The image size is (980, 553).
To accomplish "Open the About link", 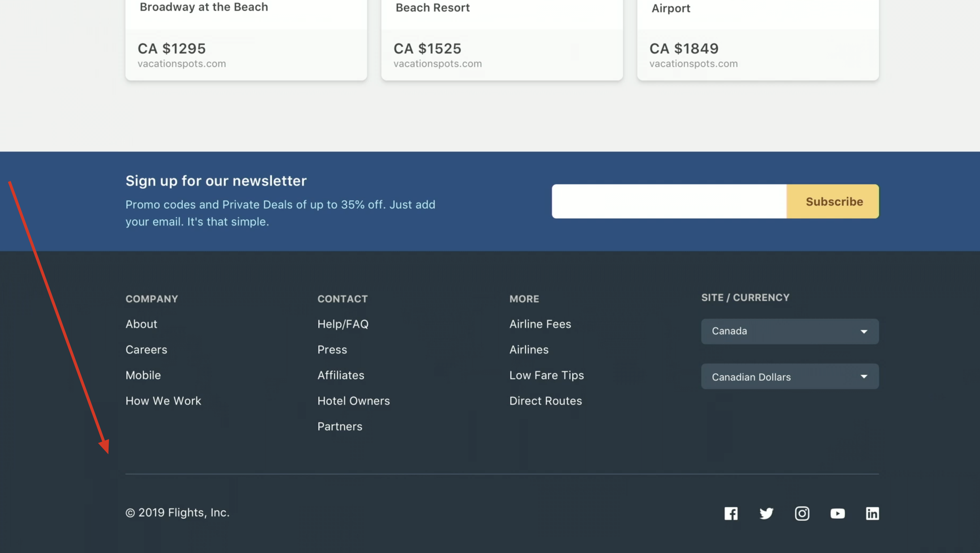I will coord(141,324).
